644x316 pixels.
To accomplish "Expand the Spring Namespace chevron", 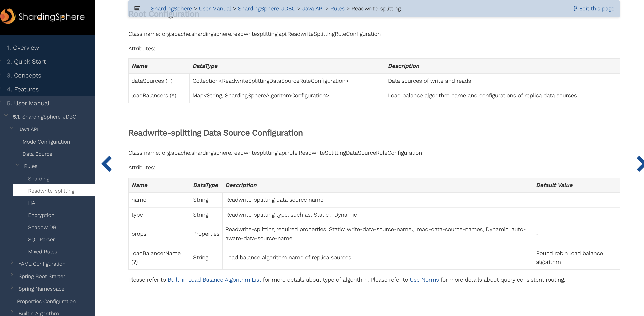I will pos(12,287).
